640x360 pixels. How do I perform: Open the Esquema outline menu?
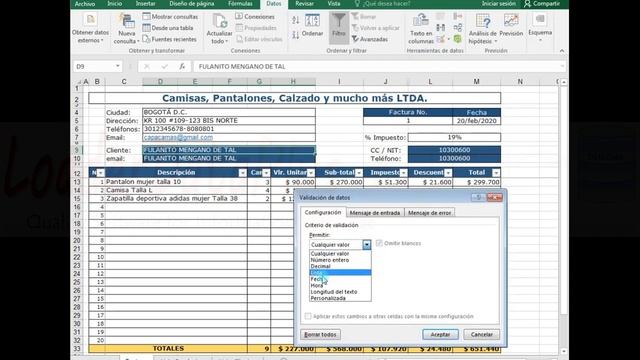click(540, 28)
